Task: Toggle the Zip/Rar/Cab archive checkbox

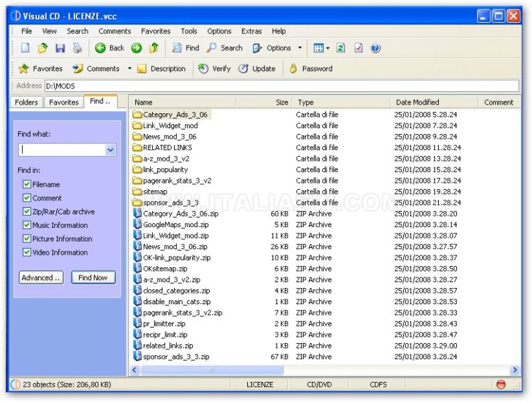Action: (x=27, y=212)
